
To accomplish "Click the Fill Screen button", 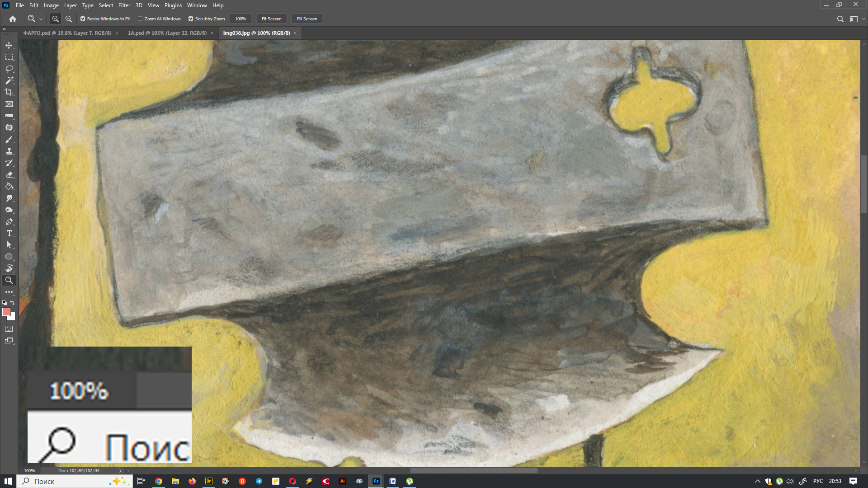I will pyautogui.click(x=307, y=19).
